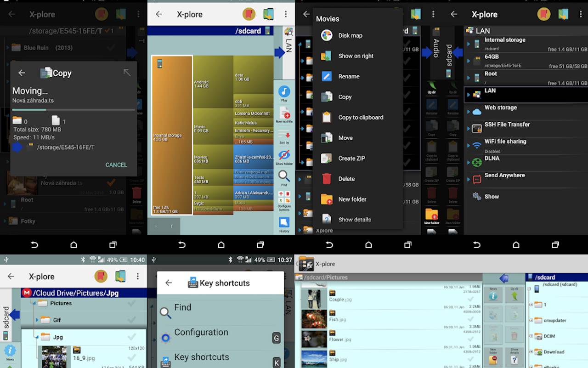Tap News icon on the Cloud Drive screen

point(10,353)
